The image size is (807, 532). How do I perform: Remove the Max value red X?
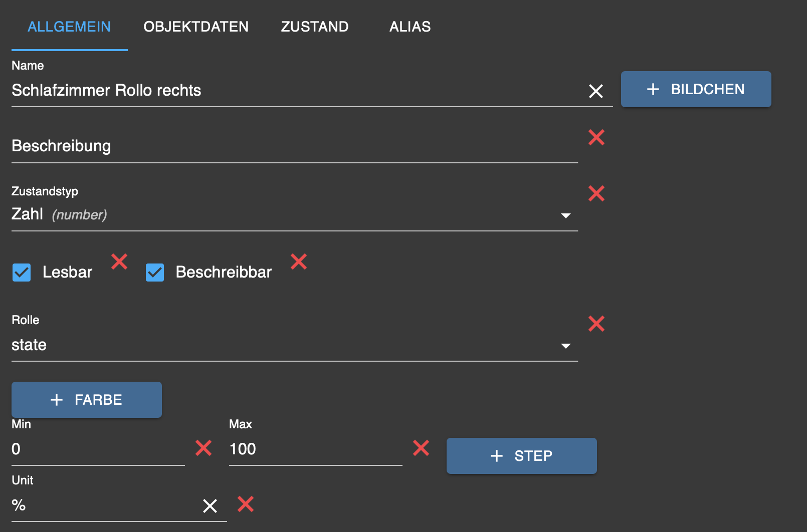point(421,448)
